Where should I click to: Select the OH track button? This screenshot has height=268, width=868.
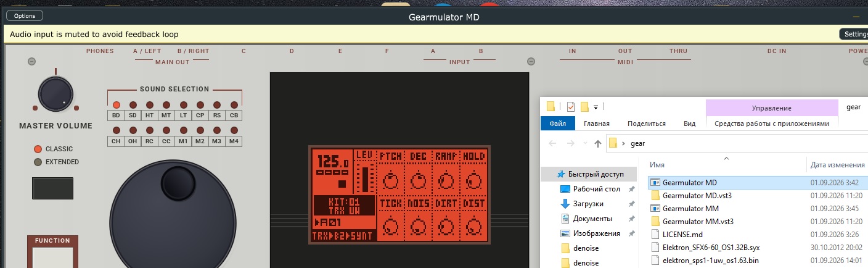133,141
